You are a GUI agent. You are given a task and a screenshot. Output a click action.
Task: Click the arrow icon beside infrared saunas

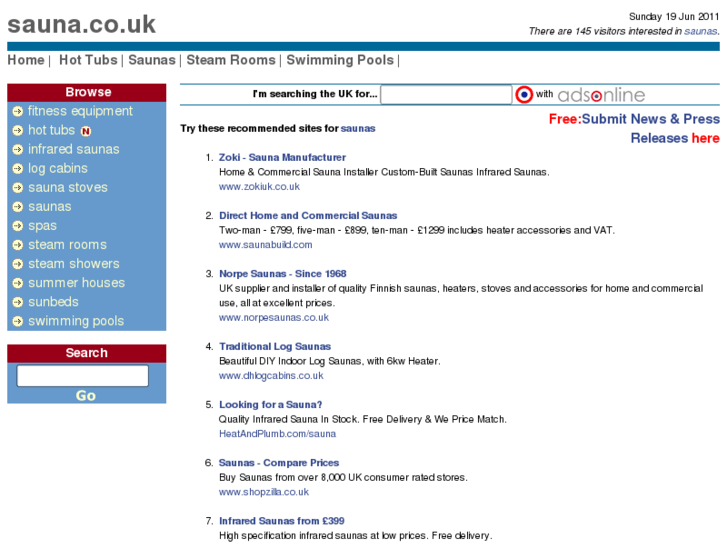[18, 149]
